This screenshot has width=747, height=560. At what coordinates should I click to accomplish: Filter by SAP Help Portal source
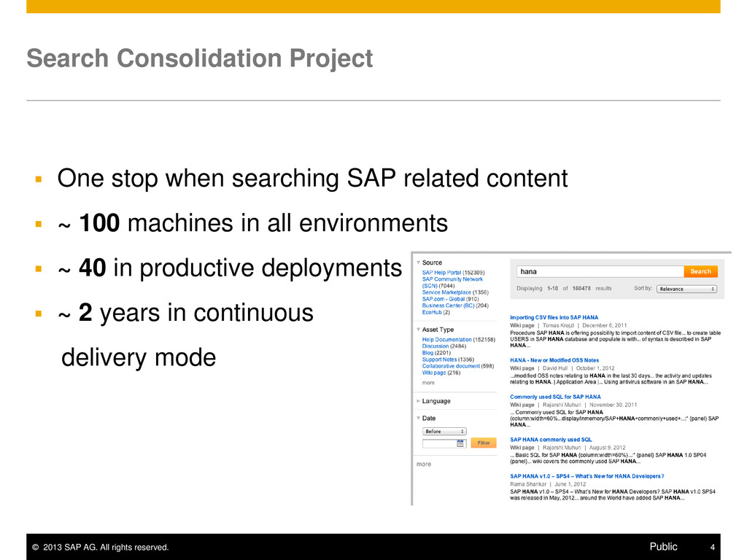pyautogui.click(x=441, y=273)
